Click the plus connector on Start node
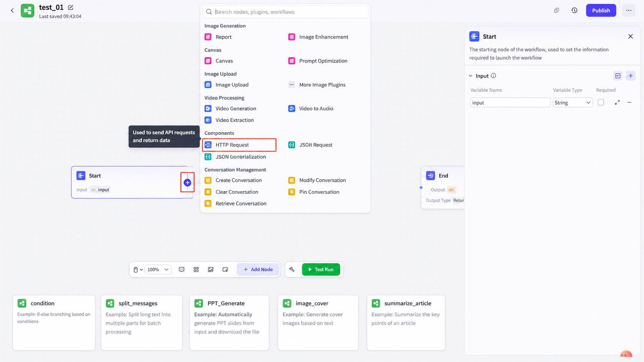Image resolution: width=644 pixels, height=362 pixels. click(x=188, y=183)
